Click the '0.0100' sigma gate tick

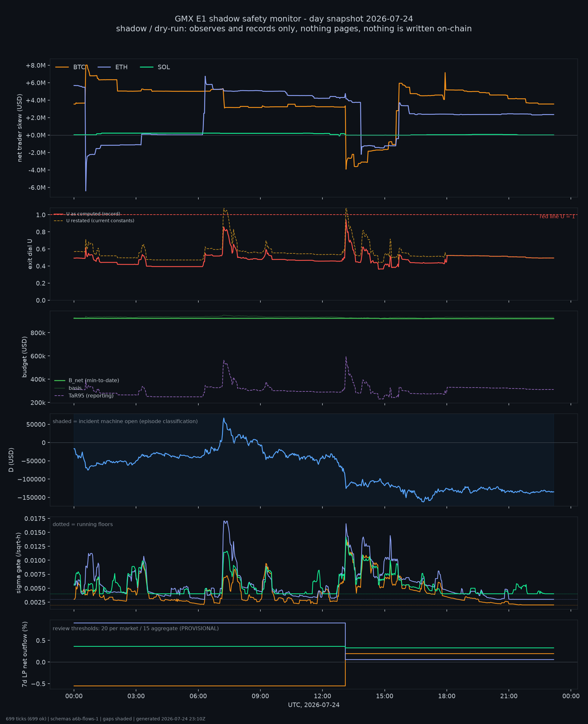click(x=35, y=561)
